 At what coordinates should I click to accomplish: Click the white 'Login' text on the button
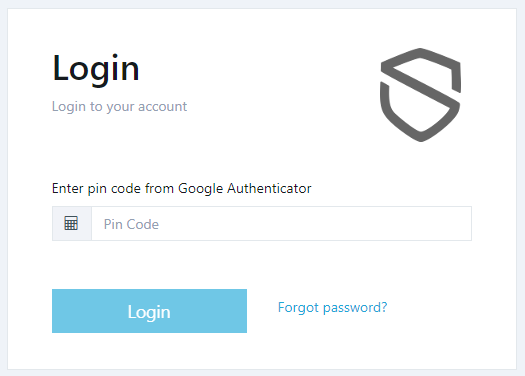pyautogui.click(x=149, y=312)
